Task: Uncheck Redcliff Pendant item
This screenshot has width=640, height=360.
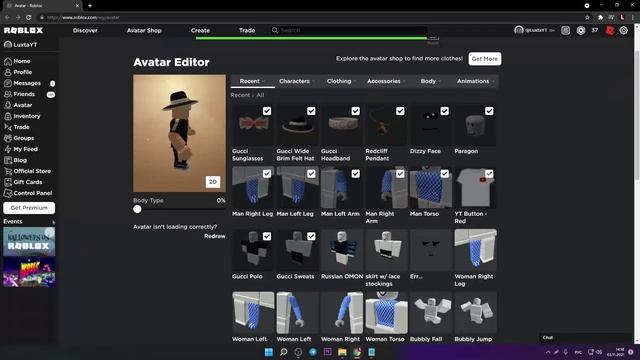Action: point(400,111)
